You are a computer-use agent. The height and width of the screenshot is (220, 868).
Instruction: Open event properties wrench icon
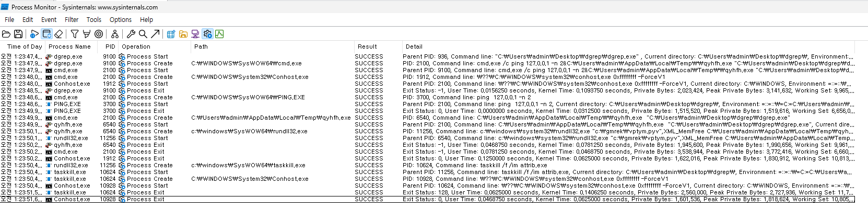131,34
